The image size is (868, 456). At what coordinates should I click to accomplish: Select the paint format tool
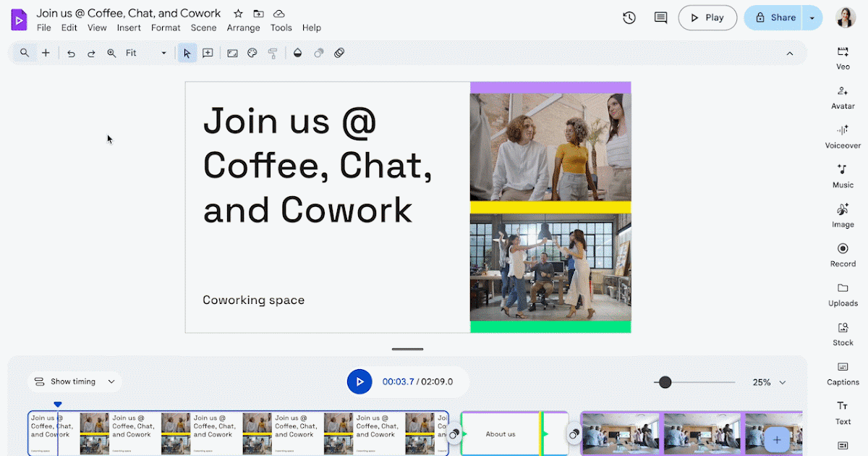click(273, 52)
